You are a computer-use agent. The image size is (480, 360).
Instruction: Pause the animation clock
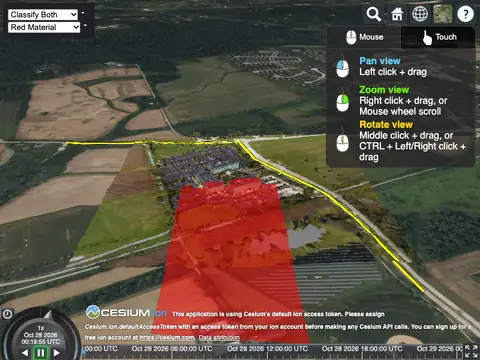coord(41,352)
